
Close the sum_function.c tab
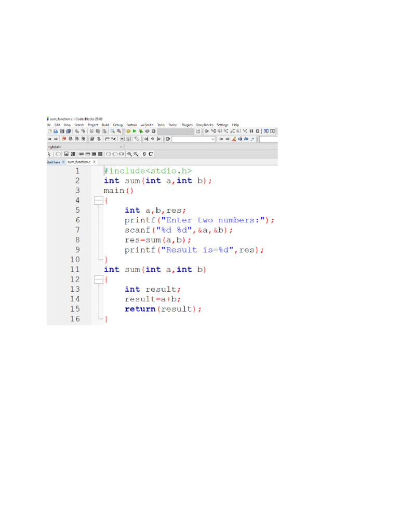[x=95, y=162]
